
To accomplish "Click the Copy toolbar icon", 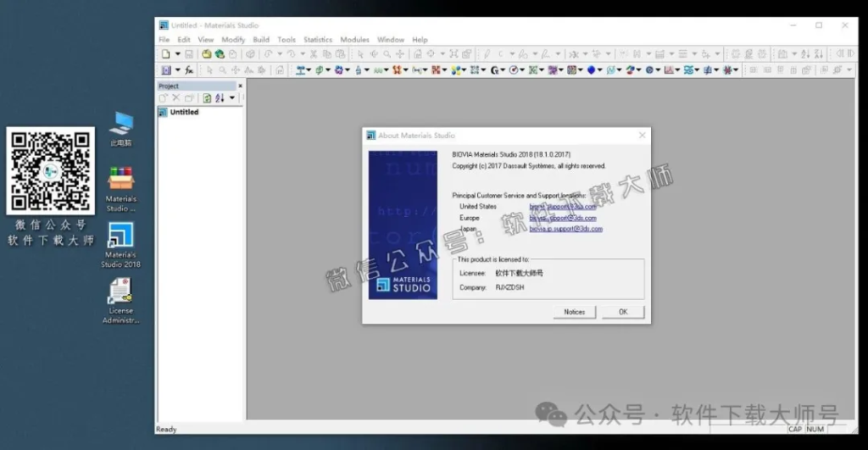I will pyautogui.click(x=326, y=54).
